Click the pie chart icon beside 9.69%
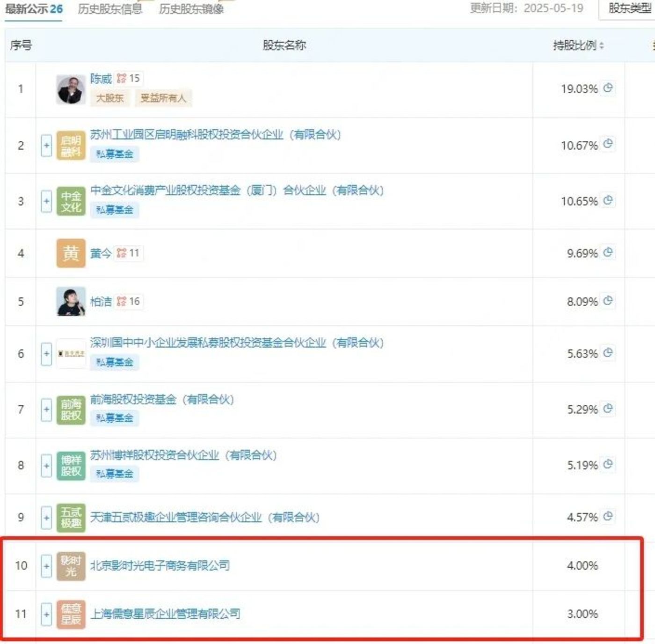 point(608,253)
